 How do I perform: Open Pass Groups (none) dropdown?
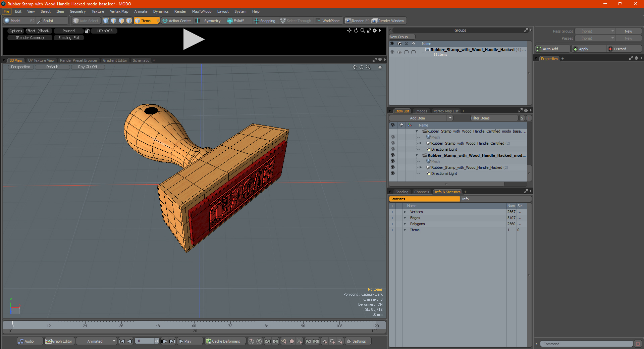tap(595, 31)
